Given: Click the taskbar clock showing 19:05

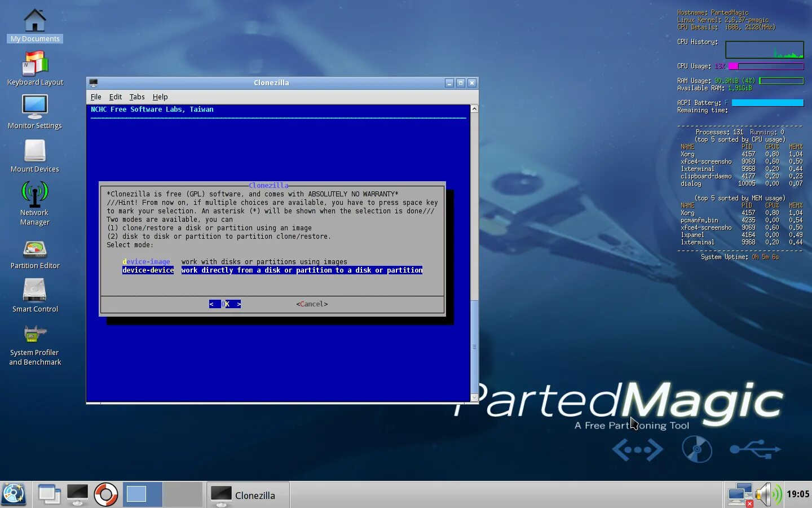Looking at the screenshot, I should [798, 494].
